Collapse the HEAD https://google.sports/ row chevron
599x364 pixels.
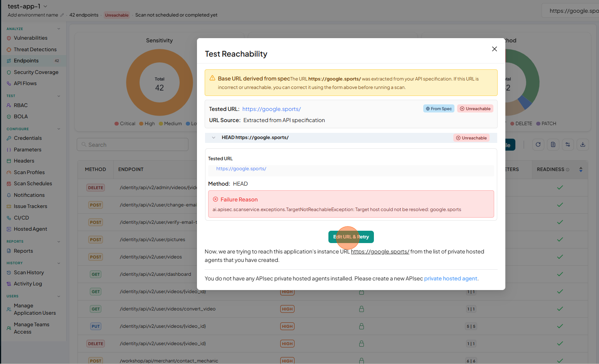click(x=214, y=138)
